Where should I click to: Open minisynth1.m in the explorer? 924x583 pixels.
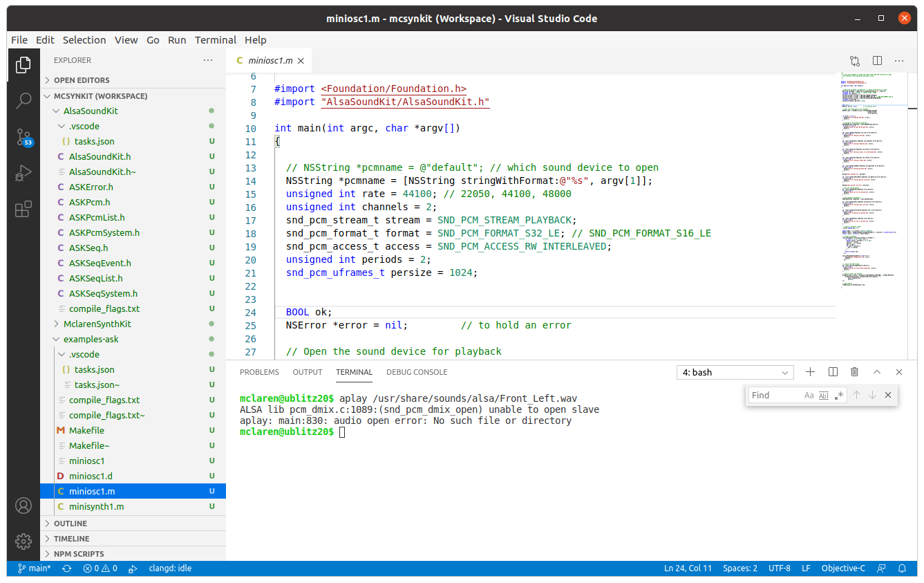pos(96,506)
